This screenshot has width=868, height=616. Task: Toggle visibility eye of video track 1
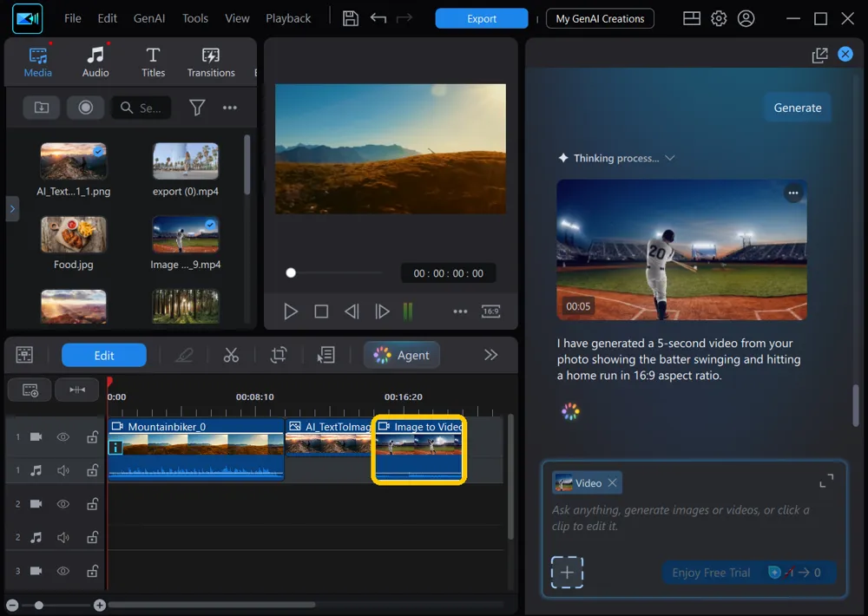[x=63, y=437]
